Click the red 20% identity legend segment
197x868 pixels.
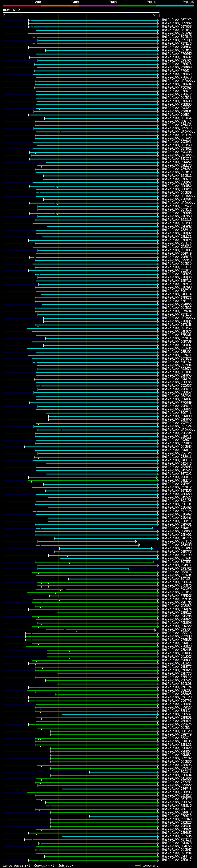(22, 6)
